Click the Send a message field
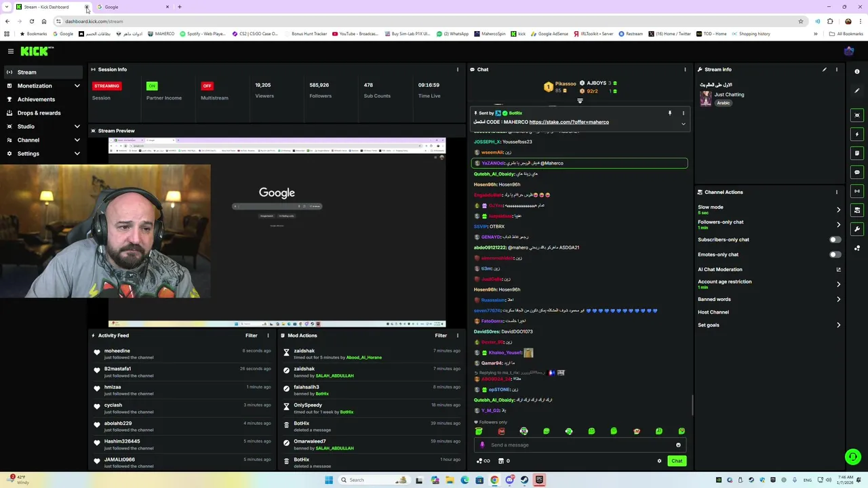 (580, 445)
